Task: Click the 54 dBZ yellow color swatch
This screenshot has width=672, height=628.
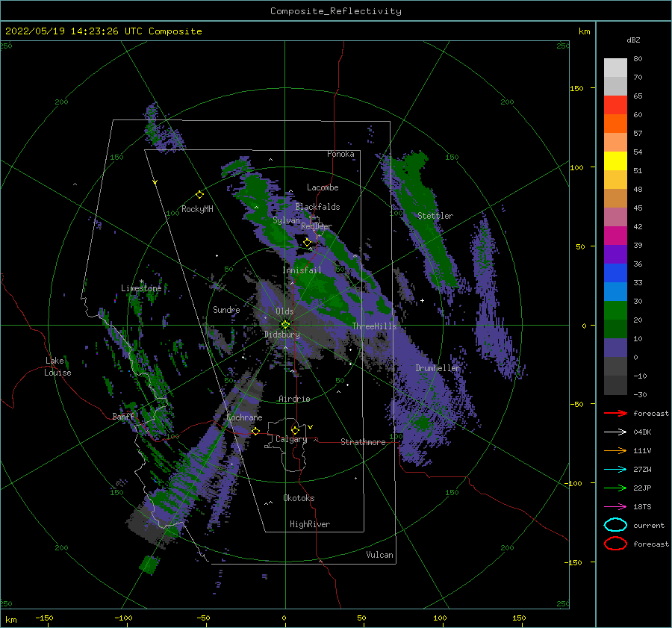Action: (615, 161)
